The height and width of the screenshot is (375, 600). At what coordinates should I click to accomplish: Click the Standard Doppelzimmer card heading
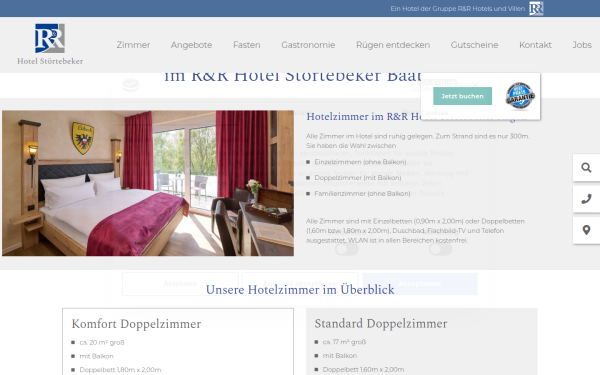(381, 323)
